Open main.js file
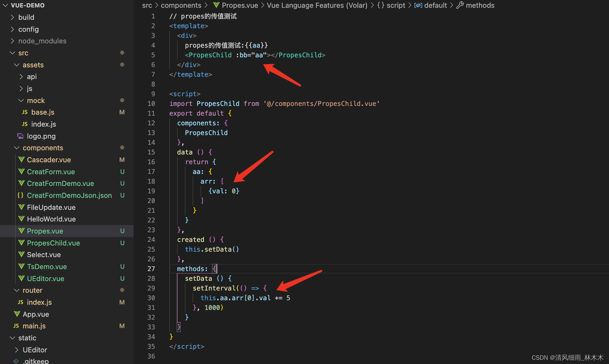This screenshot has width=609, height=364. tap(34, 326)
